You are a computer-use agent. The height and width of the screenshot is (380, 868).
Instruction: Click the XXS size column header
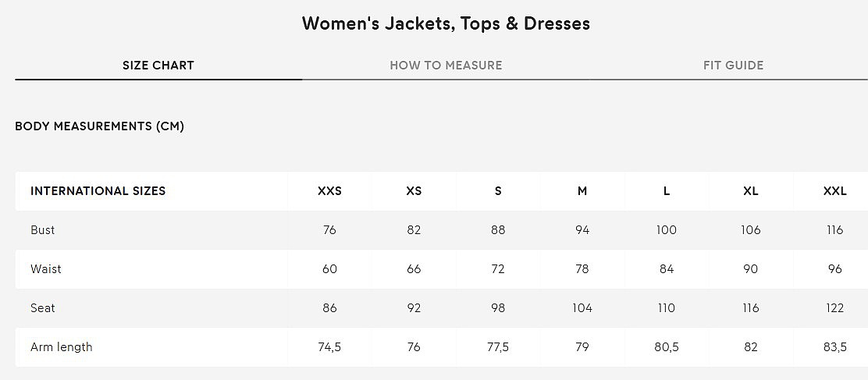coord(329,191)
